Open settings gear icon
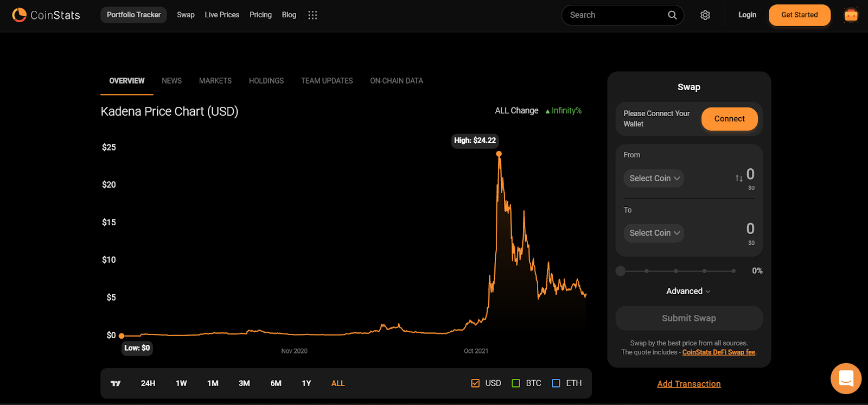868x405 pixels. 705,15
